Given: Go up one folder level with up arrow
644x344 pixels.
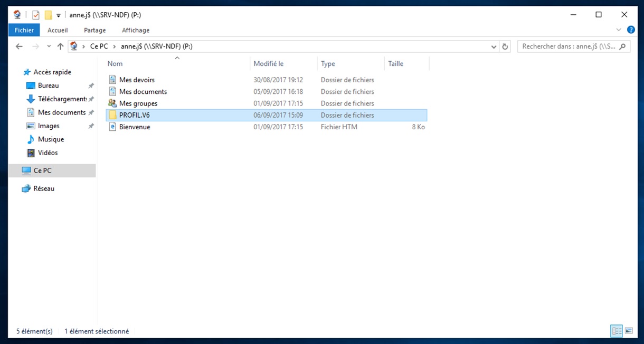Looking at the screenshot, I should click(x=60, y=46).
